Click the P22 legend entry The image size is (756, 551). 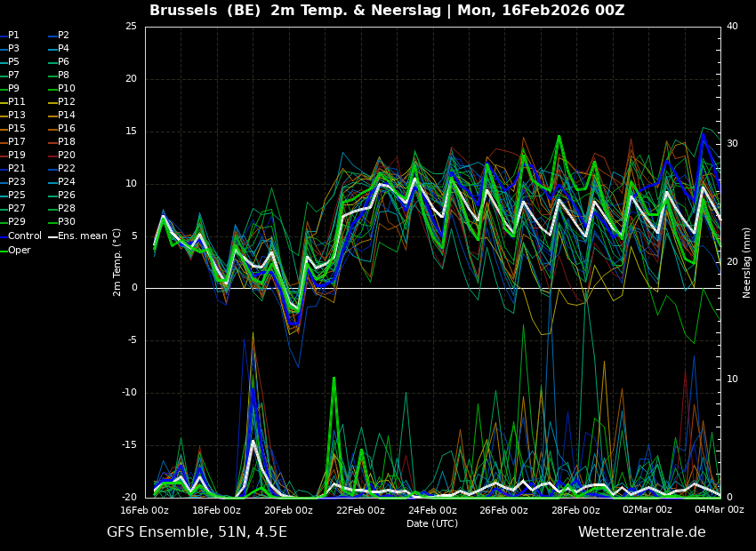pos(62,168)
